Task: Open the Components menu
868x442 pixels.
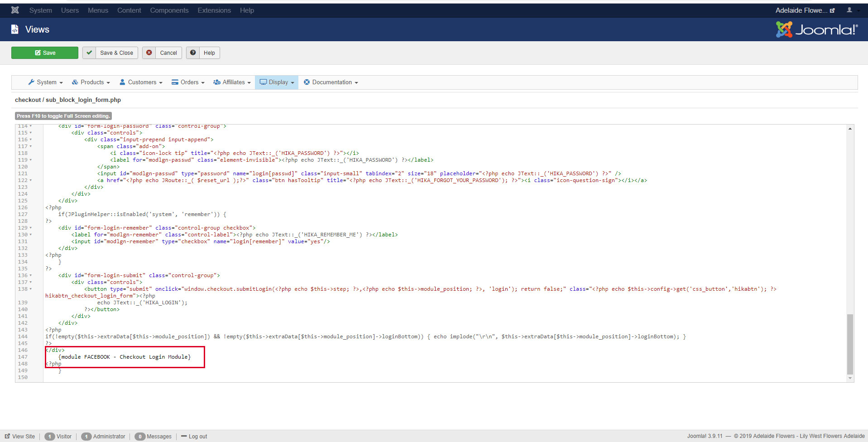Action: [x=169, y=10]
